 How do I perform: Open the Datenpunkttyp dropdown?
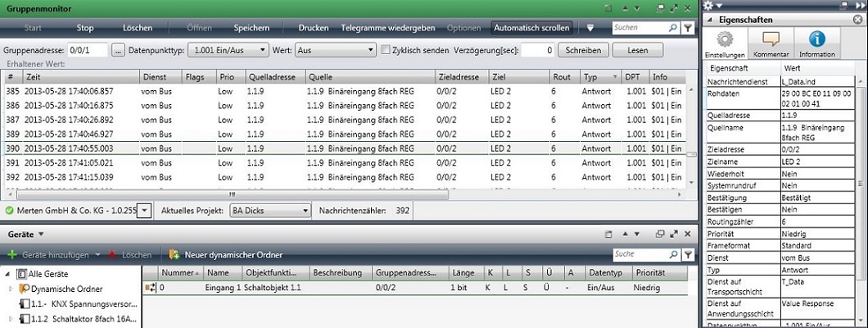[228, 50]
